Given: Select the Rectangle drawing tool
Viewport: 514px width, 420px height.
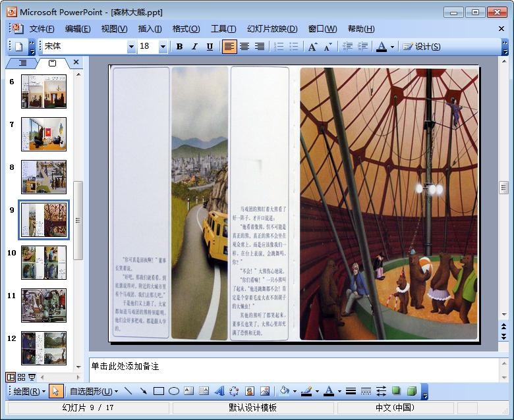Looking at the screenshot, I should click(x=159, y=391).
